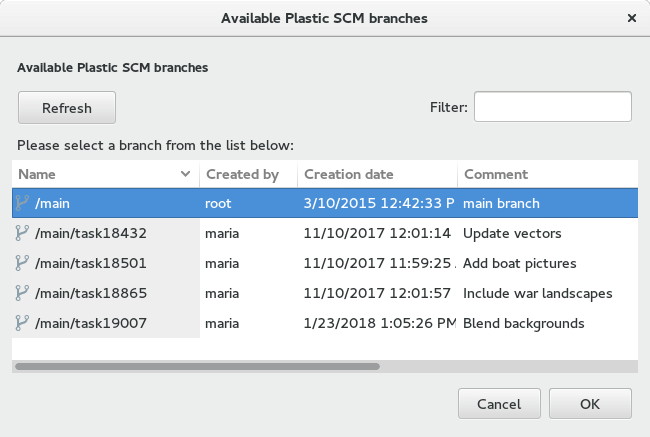Click 'maria' in the task18432 row
The height and width of the screenshot is (437, 650).
[222, 233]
